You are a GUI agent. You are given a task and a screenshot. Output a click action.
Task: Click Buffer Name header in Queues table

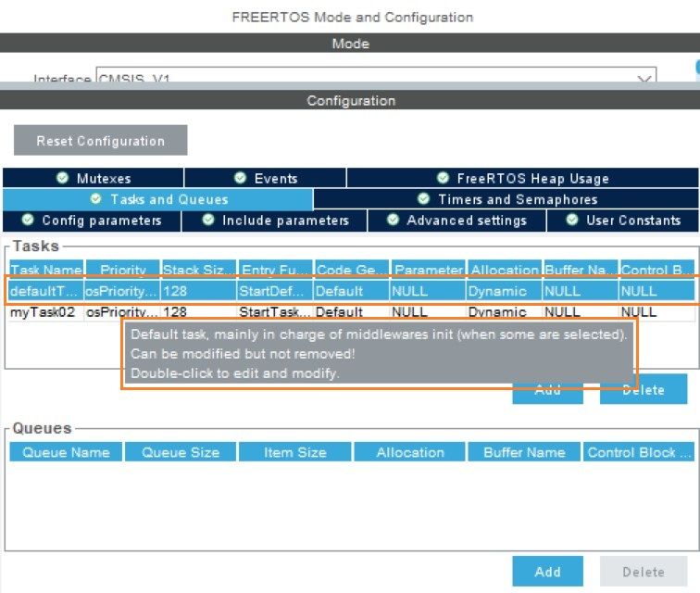524,452
